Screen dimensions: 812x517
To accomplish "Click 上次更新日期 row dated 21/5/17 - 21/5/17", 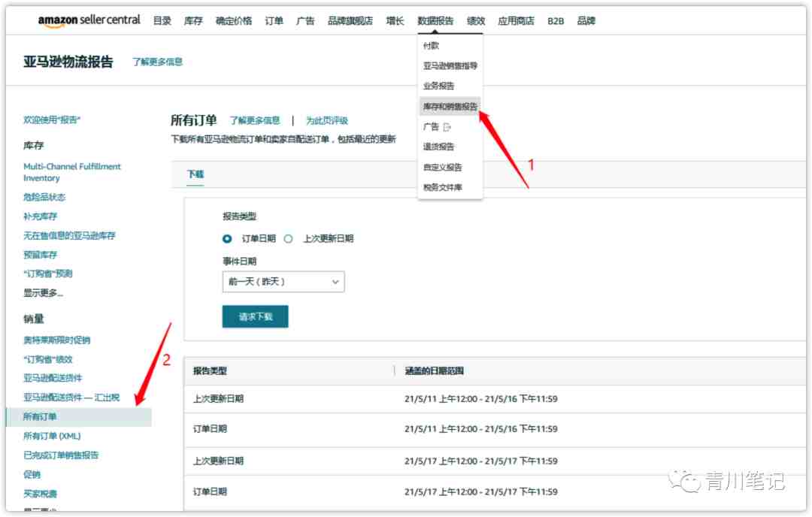I will (495, 461).
